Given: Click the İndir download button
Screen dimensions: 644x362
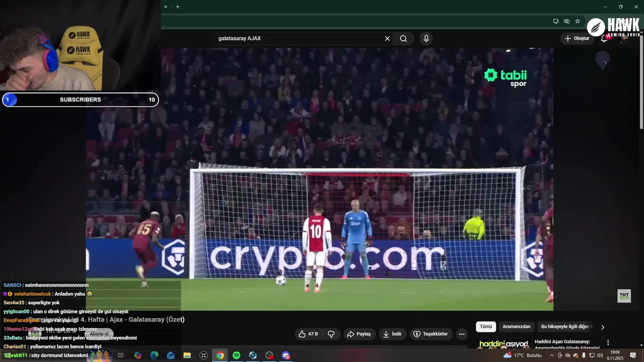Looking at the screenshot, I should coord(392,334).
